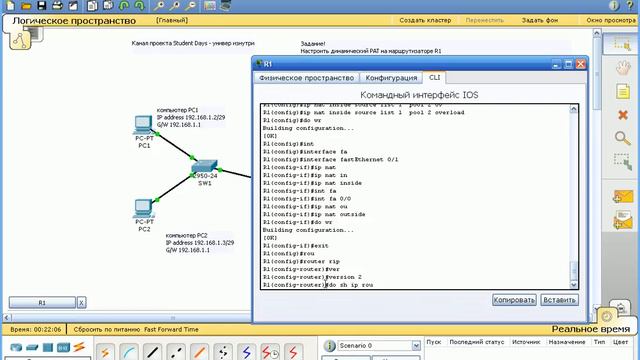This screenshot has height=360, width=640.
Task: Select the SW1 switch device
Action: click(x=204, y=166)
